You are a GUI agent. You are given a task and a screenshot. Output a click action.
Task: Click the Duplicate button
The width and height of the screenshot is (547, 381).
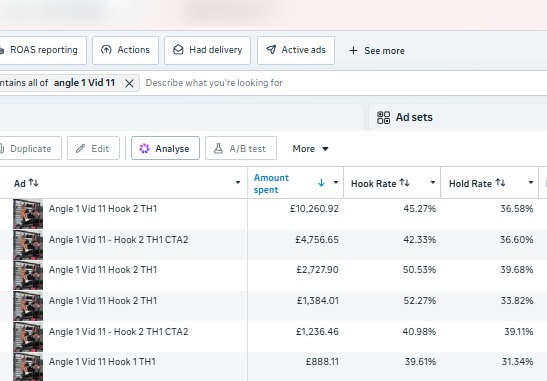(30, 149)
